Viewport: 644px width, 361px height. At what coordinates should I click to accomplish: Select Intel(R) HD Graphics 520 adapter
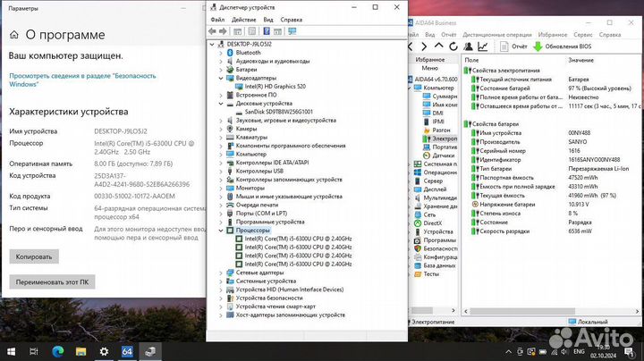pos(275,87)
